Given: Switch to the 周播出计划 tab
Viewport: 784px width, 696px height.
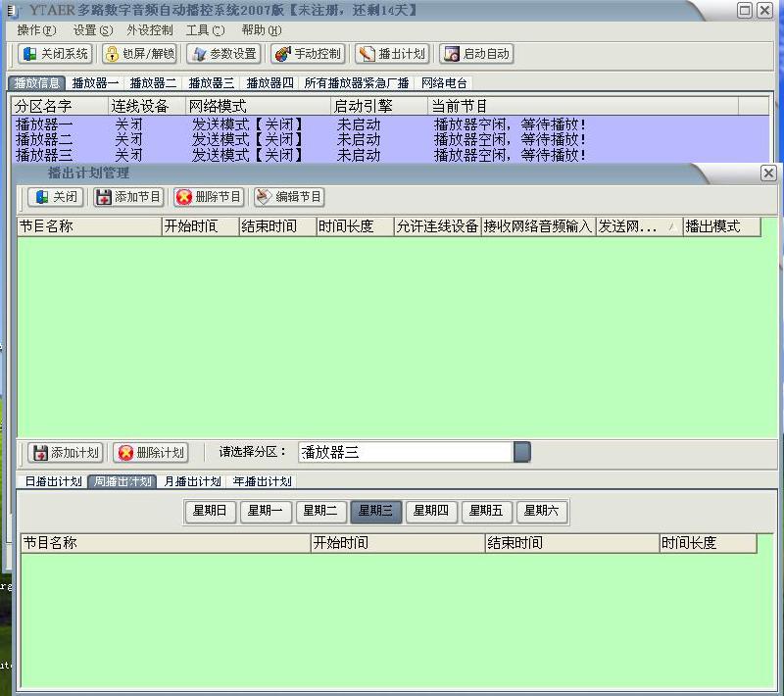Looking at the screenshot, I should coord(122,481).
